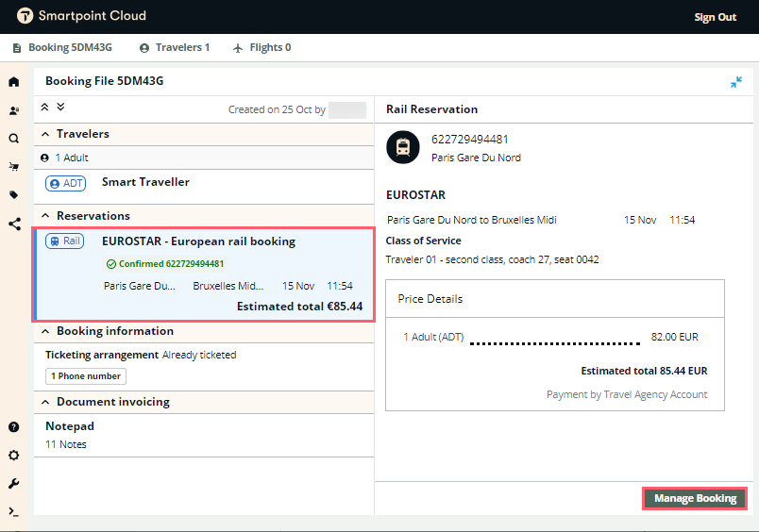Screen dimensions: 759x532
Task: Collapse the booking file panel with the arrows icon
Action: coord(735,82)
